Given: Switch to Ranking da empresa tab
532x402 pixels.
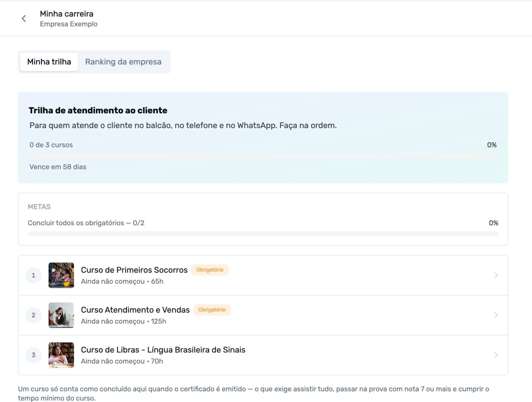Looking at the screenshot, I should [x=123, y=62].
